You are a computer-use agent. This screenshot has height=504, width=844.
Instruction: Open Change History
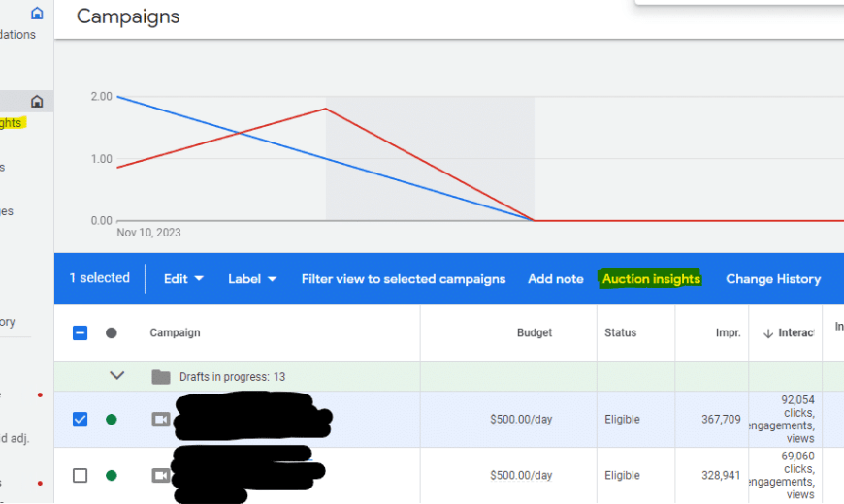pos(773,278)
